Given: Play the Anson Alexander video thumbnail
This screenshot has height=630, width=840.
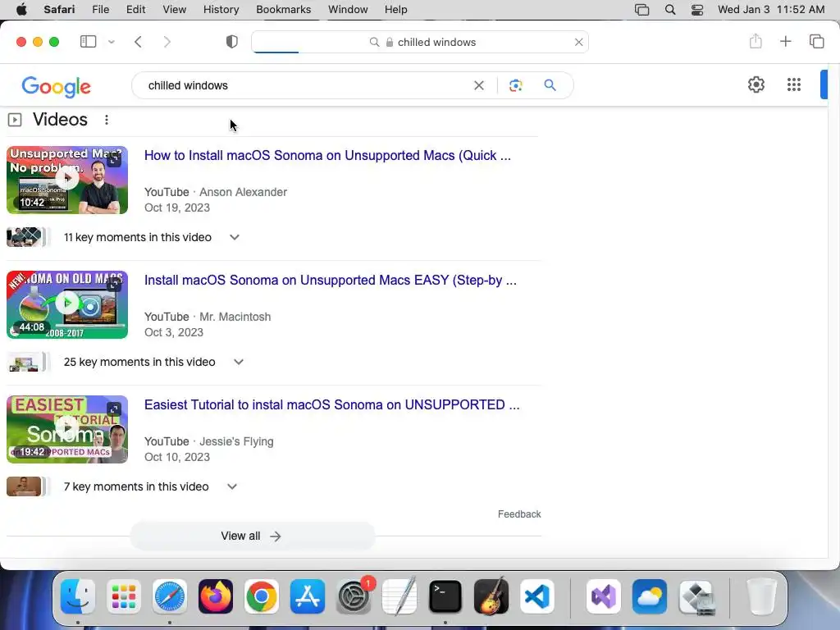Looking at the screenshot, I should tap(67, 180).
